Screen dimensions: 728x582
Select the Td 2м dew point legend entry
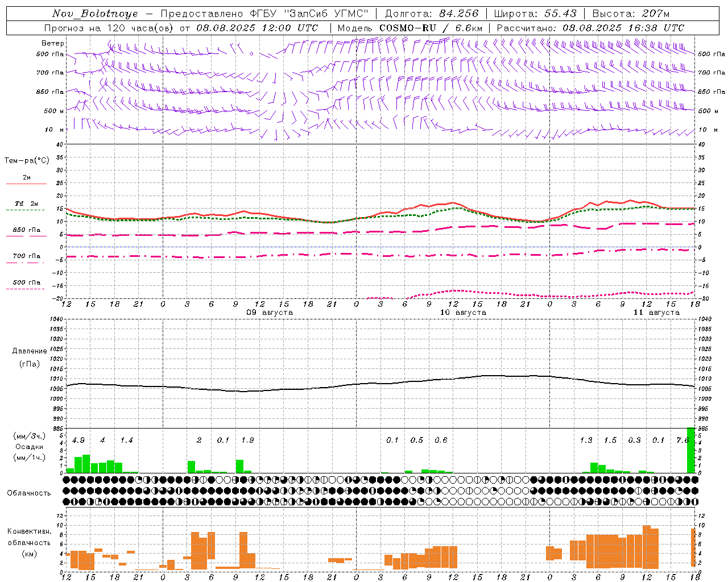point(26,203)
